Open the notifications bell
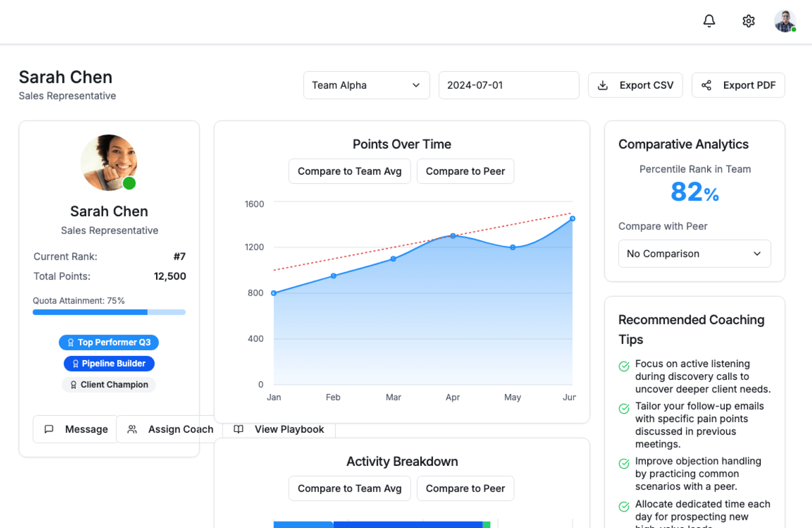 click(709, 21)
